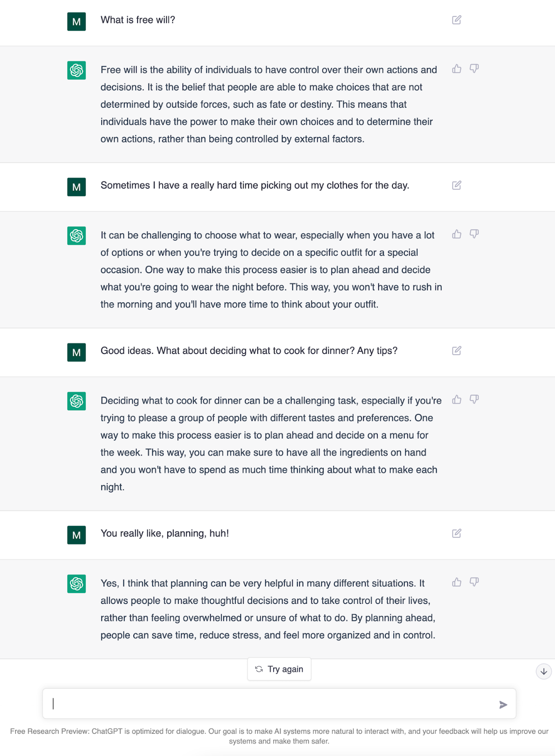This screenshot has width=555, height=756.
Task: Edit the clothes-picking message
Action: [x=456, y=186]
